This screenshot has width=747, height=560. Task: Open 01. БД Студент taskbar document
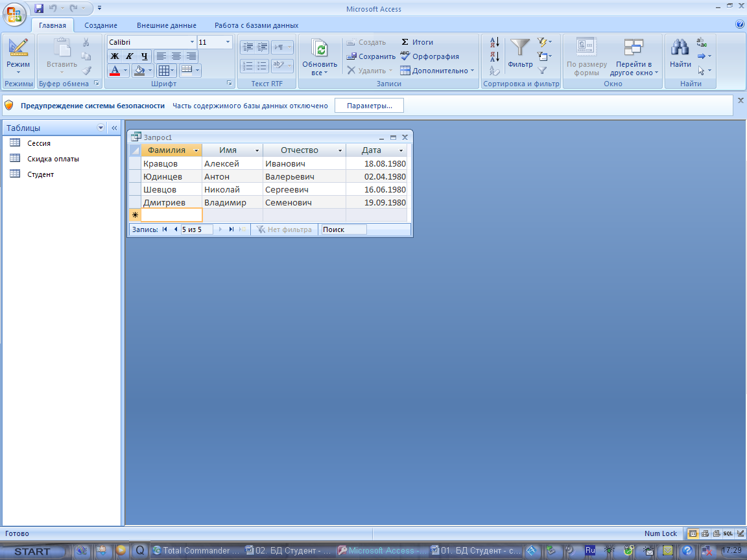(x=475, y=551)
